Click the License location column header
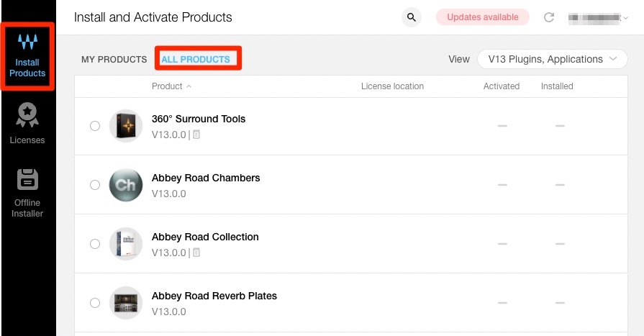Image resolution: width=644 pixels, height=336 pixels. (392, 86)
